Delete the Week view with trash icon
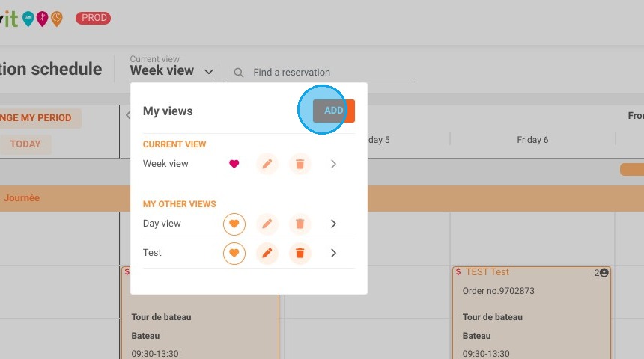Screen dimensions: 644x359 pos(300,164)
